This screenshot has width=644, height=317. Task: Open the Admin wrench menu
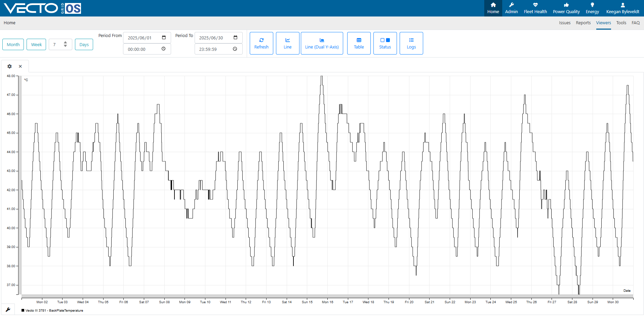(x=511, y=8)
